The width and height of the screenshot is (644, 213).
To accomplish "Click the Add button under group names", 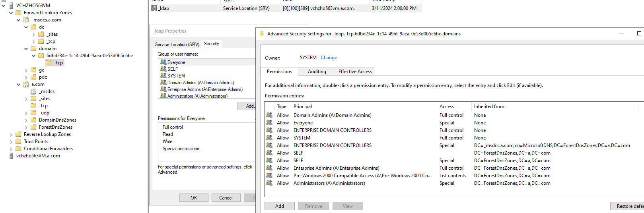I will (247, 106).
